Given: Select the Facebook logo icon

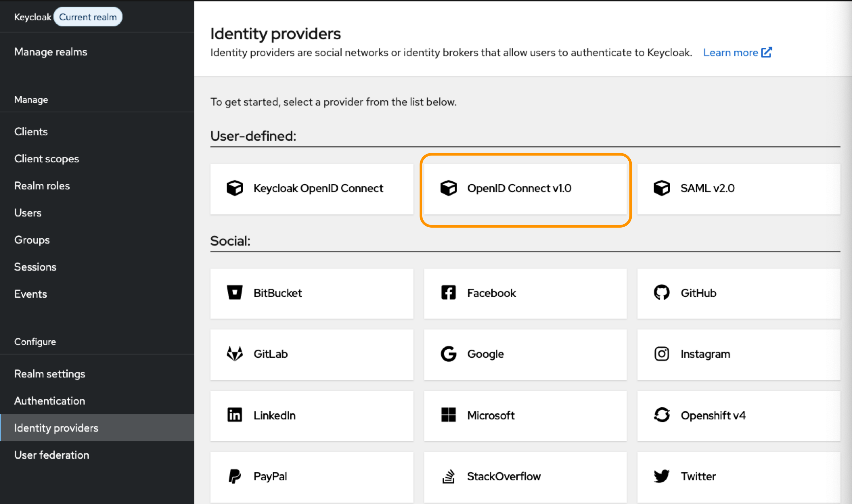Looking at the screenshot, I should pos(448,292).
